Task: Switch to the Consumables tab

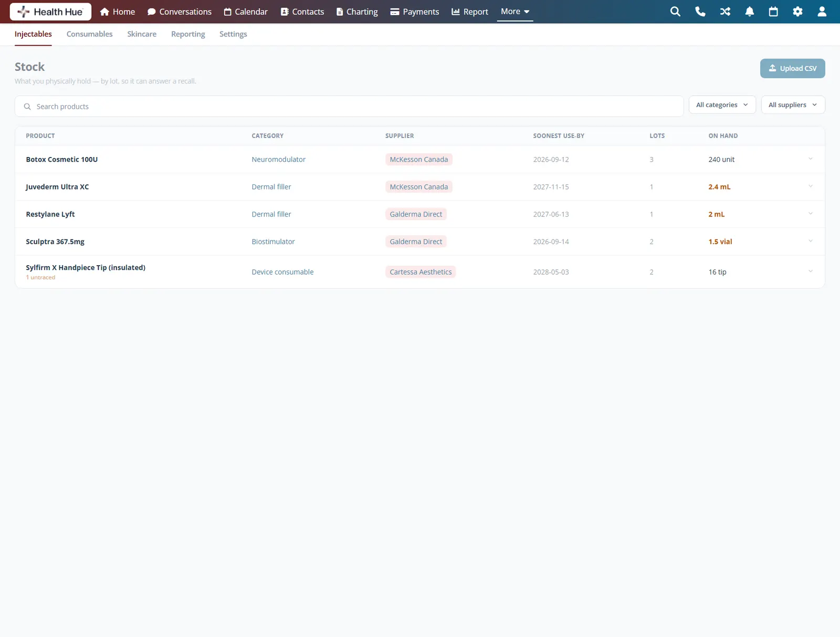Action: tap(89, 34)
